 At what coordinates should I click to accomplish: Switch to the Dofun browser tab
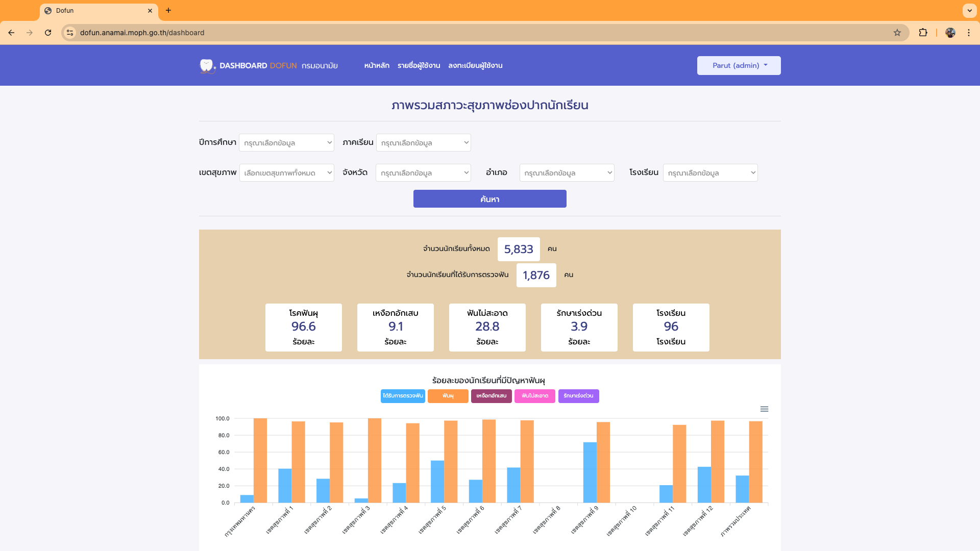click(99, 11)
